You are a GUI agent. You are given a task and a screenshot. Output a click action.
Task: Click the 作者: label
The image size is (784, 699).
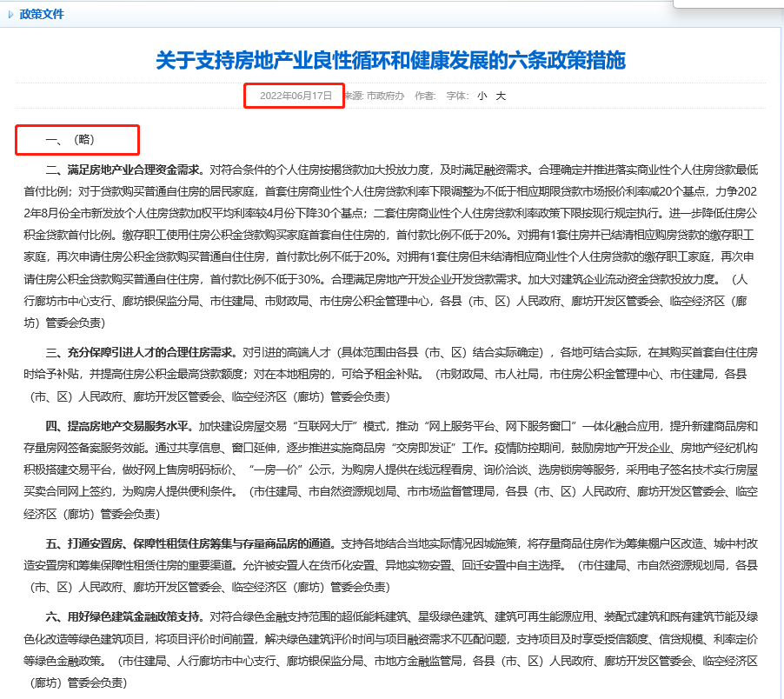click(425, 96)
